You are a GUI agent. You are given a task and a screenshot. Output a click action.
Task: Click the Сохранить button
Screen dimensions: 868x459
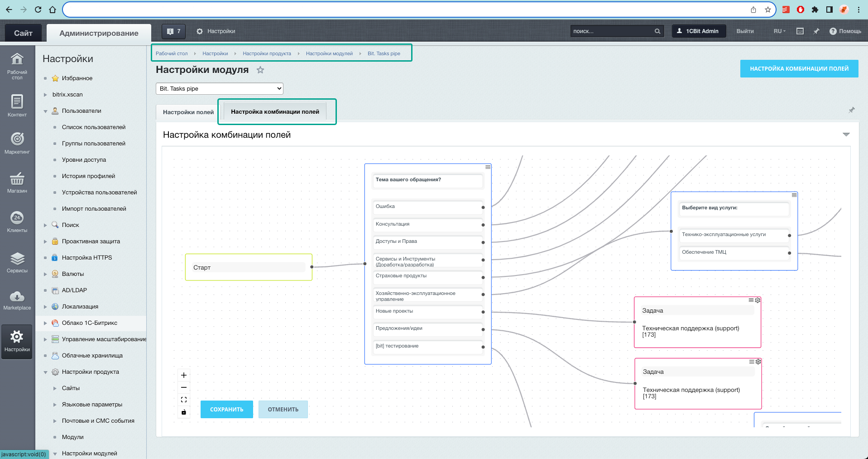(227, 409)
